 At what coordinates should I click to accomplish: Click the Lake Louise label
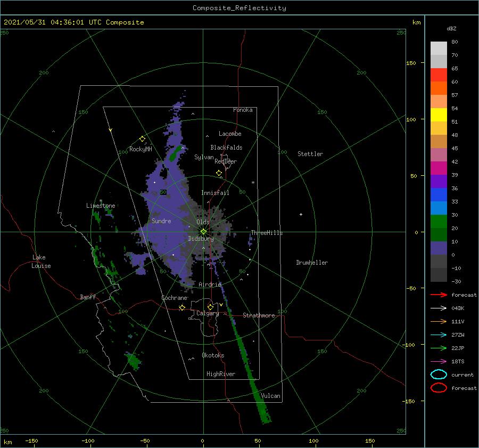tap(41, 262)
